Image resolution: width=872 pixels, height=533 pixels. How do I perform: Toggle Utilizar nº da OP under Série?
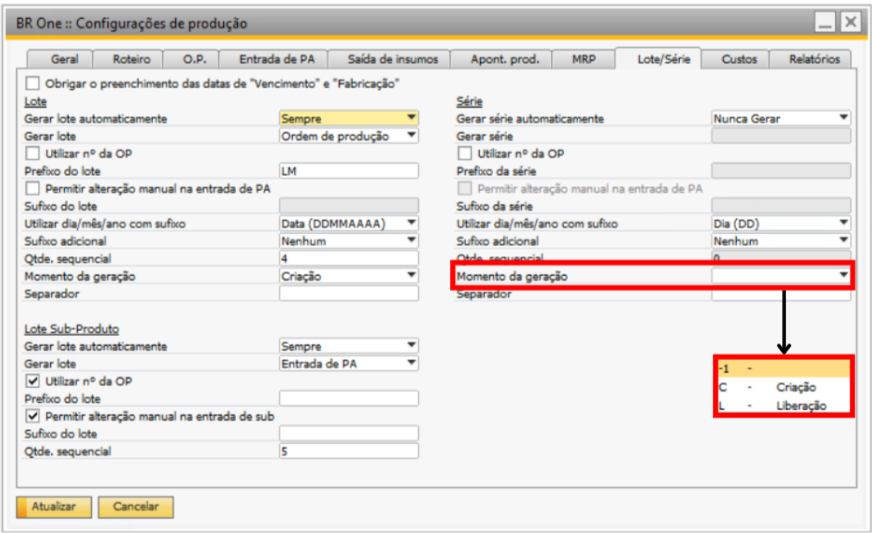465,153
